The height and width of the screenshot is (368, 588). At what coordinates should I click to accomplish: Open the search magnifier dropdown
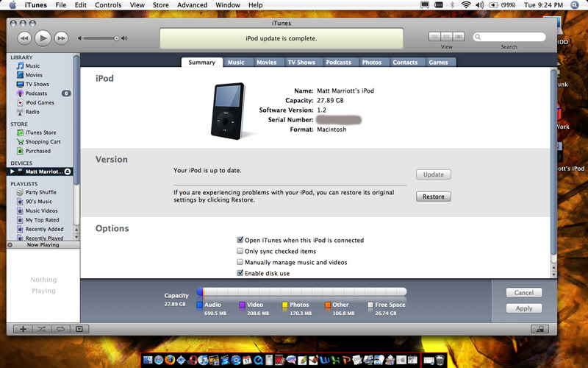(477, 37)
